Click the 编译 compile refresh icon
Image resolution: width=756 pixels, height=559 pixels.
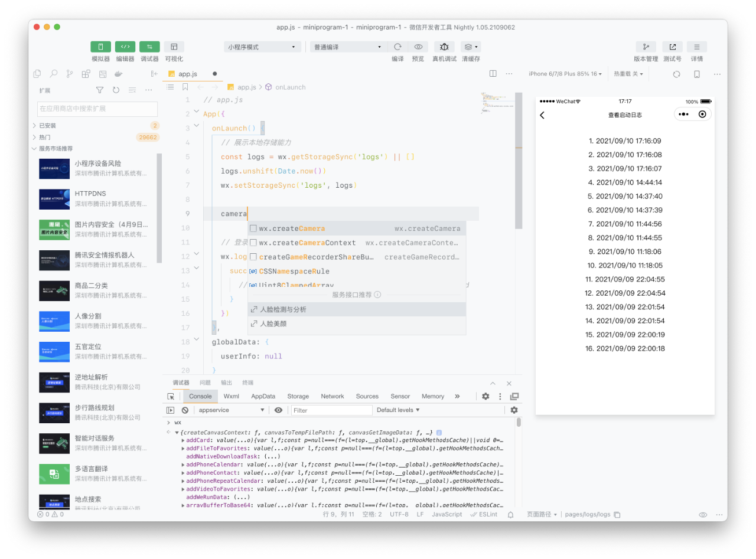click(397, 47)
